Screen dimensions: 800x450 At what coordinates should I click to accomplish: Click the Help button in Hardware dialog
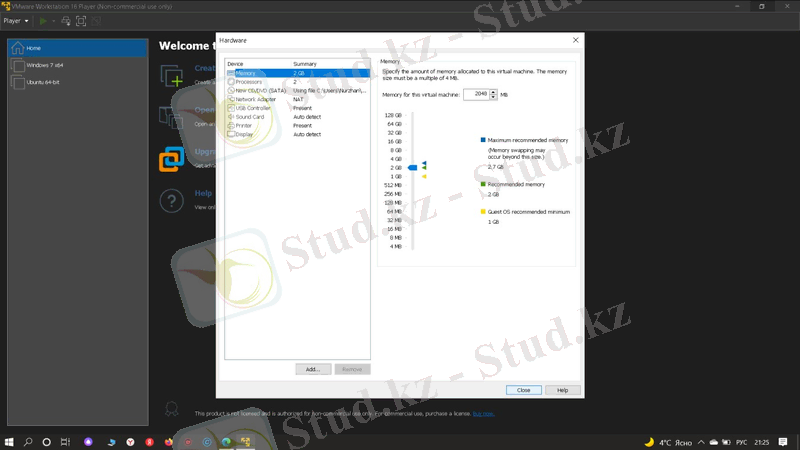tap(563, 390)
